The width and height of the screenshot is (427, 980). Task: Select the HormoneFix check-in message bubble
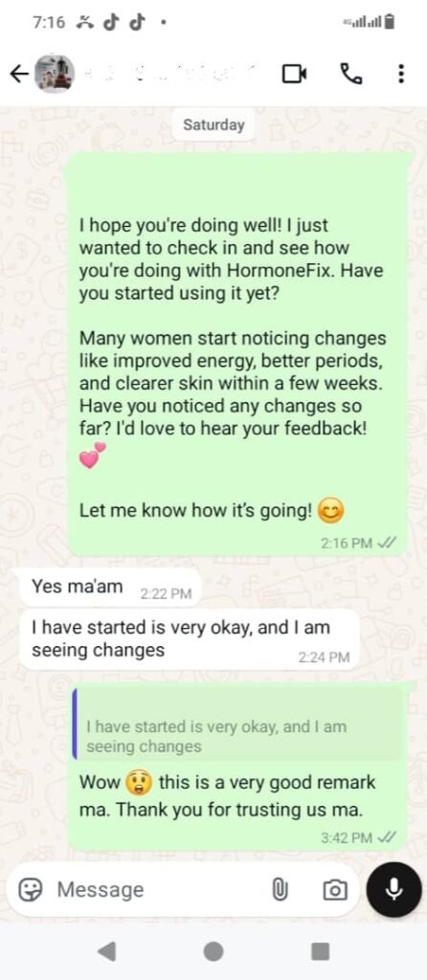point(236,354)
